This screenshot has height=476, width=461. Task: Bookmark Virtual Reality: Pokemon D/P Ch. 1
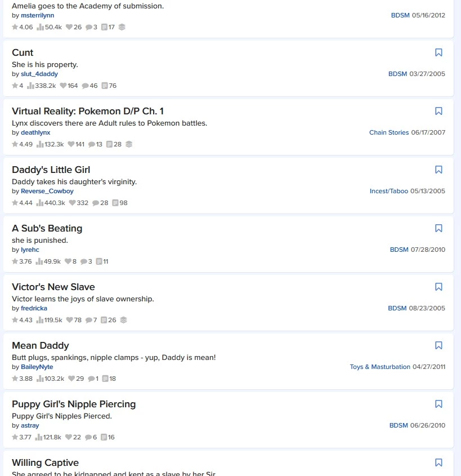coord(438,111)
